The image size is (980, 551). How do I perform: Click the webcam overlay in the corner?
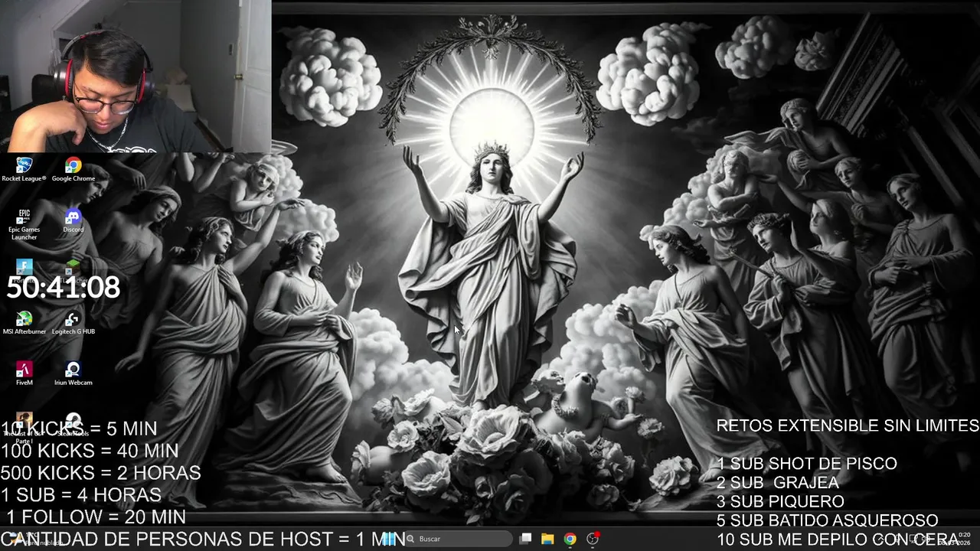tap(136, 77)
